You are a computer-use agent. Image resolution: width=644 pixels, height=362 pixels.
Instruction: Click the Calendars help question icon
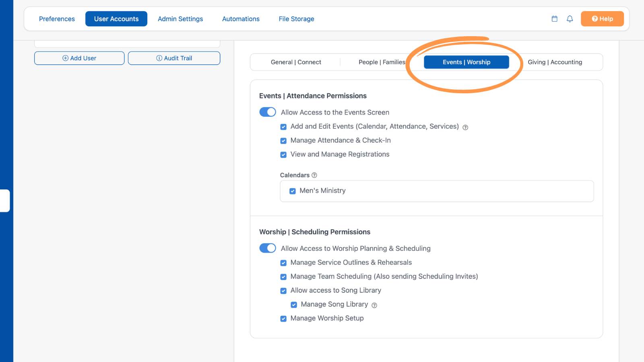coord(314,175)
